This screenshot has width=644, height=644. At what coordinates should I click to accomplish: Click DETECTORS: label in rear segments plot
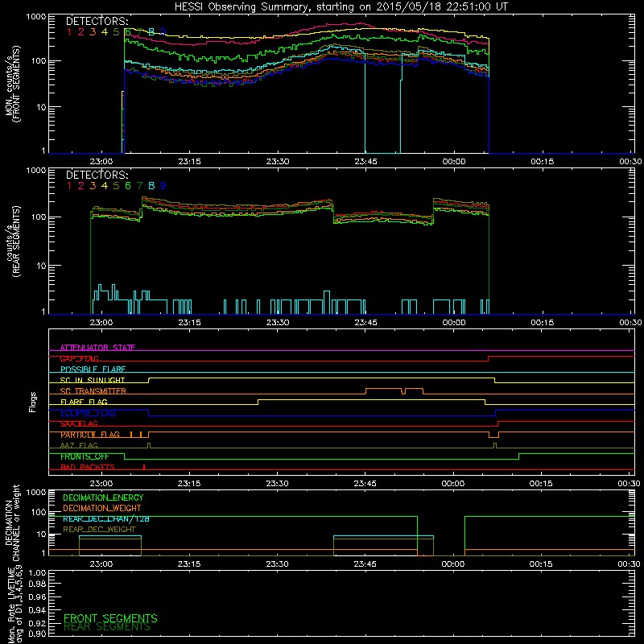coord(97,175)
